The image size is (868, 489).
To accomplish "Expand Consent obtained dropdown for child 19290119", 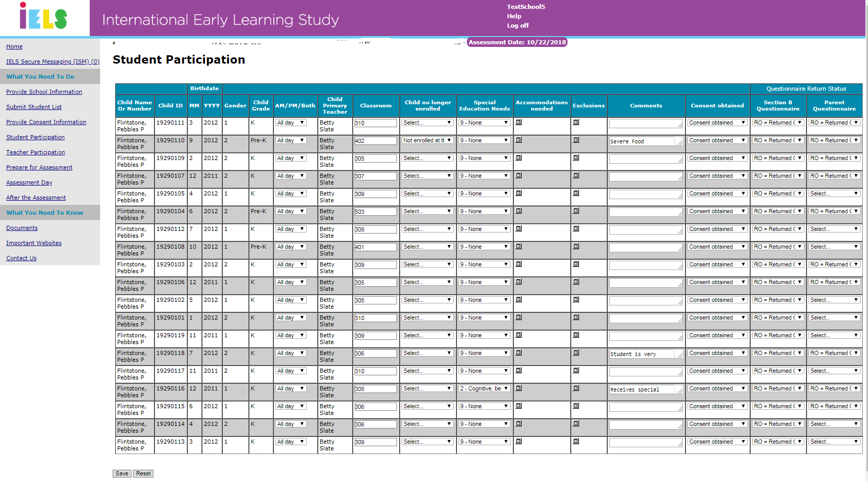I will [717, 335].
